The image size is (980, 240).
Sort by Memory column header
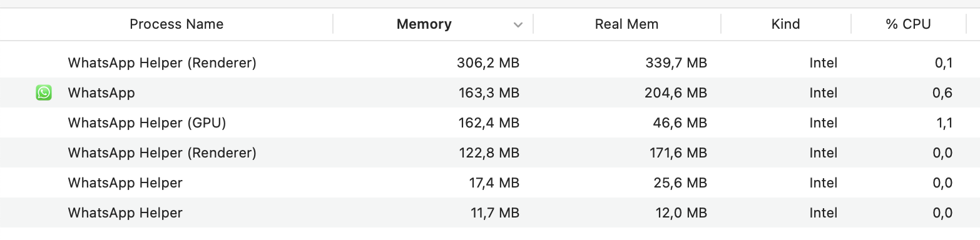424,24
